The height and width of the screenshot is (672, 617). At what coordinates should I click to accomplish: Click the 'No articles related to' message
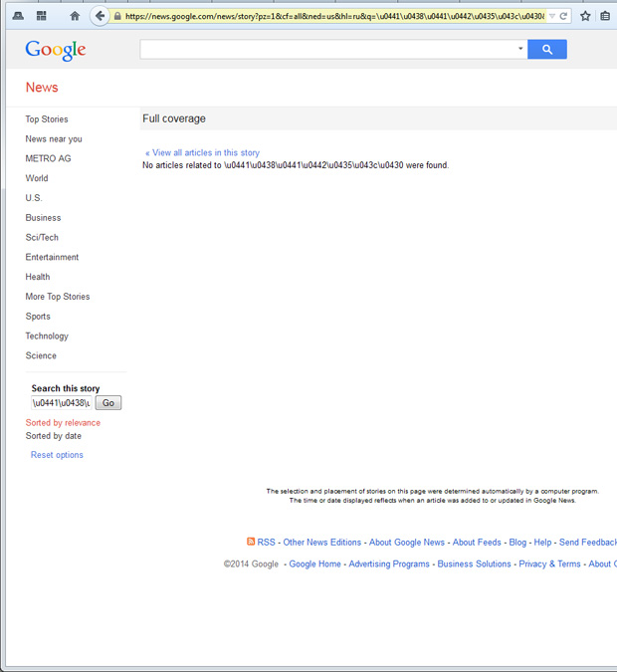click(x=296, y=165)
